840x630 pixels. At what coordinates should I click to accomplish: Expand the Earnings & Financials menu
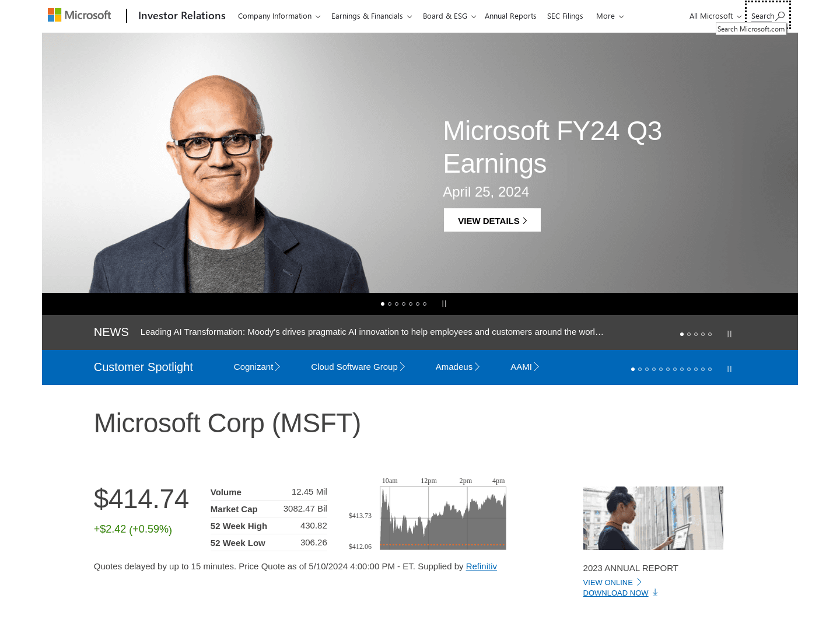click(371, 16)
